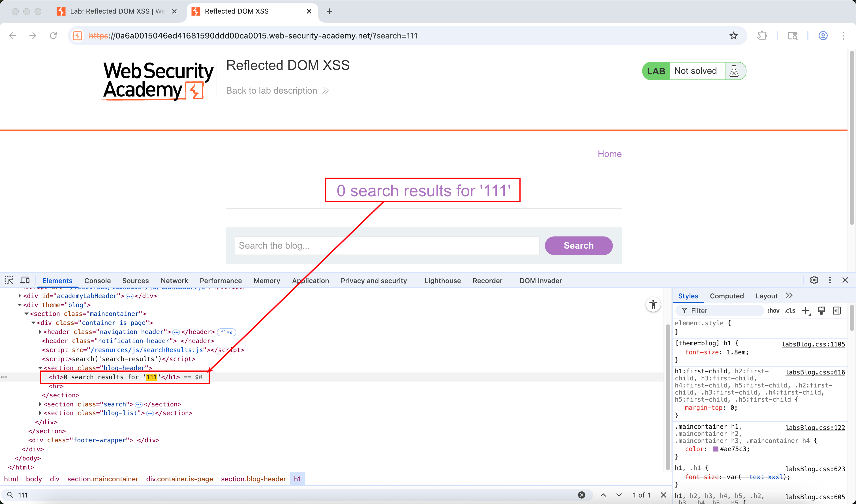The image size is (856, 504).
Task: Open DevTools customize three-dot menu
Action: pos(830,280)
